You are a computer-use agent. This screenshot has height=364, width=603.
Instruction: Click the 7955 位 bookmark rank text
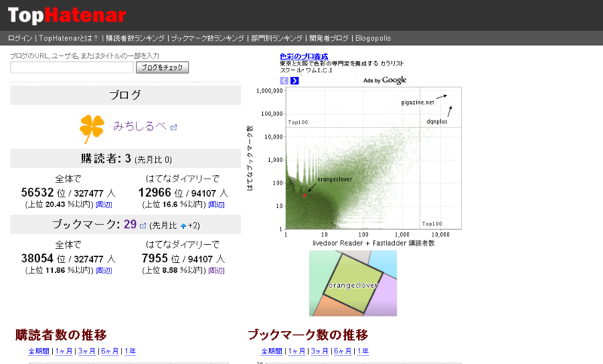(161, 258)
